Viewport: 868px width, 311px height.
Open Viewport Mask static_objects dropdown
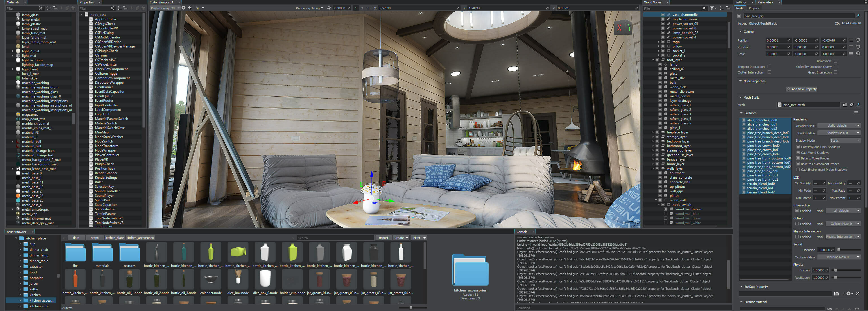[839, 126]
